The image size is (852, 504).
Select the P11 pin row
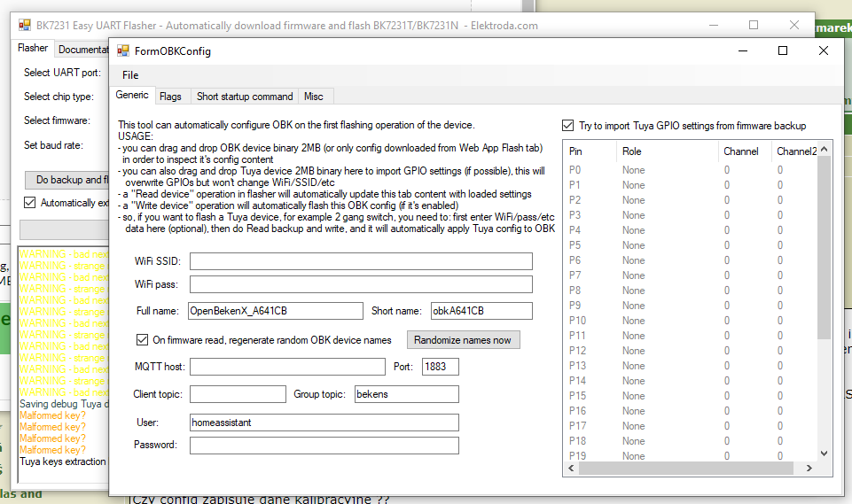tap(690, 336)
